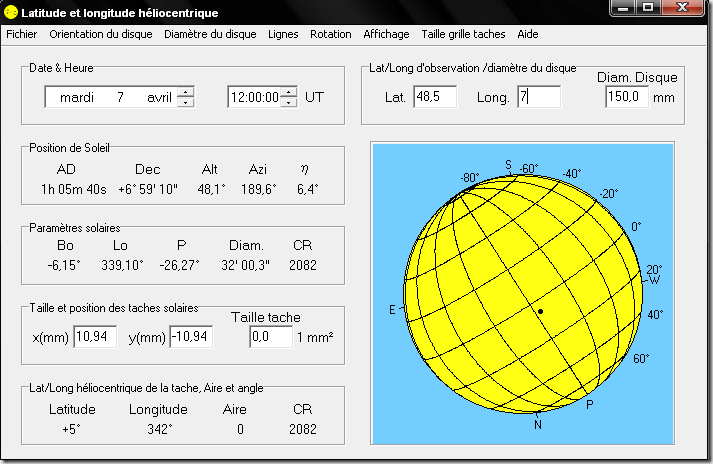Open the Aide menu
This screenshot has height=464, width=713.
pos(528,34)
